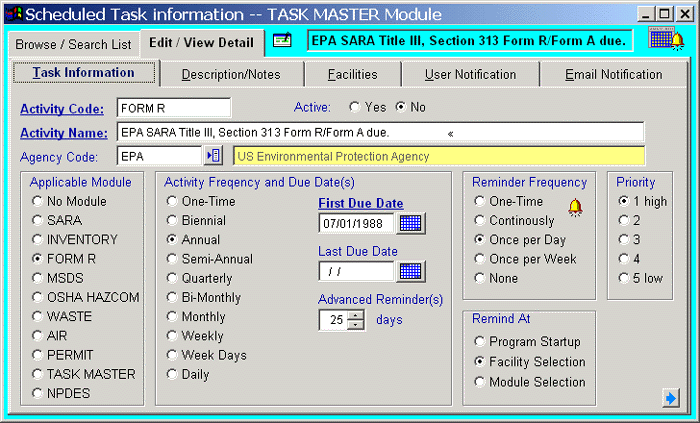Viewport: 700px width, 423px height.
Task: Click the reminder bell icon beside Reminder Frequency
Action: [x=575, y=207]
